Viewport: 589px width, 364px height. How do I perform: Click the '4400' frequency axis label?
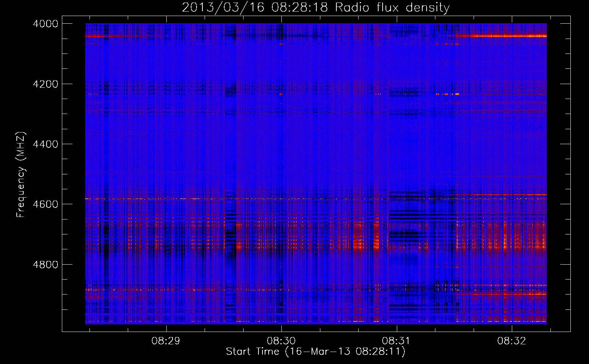46,144
